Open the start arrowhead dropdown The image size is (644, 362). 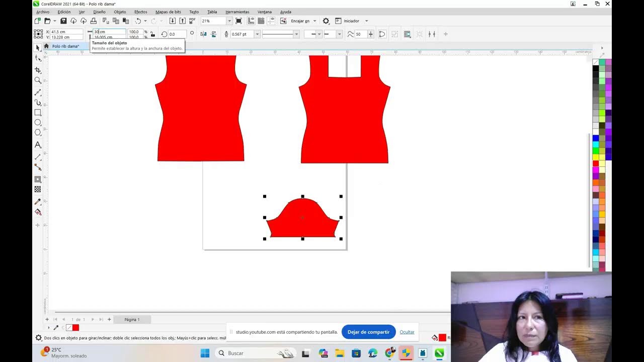(320, 34)
